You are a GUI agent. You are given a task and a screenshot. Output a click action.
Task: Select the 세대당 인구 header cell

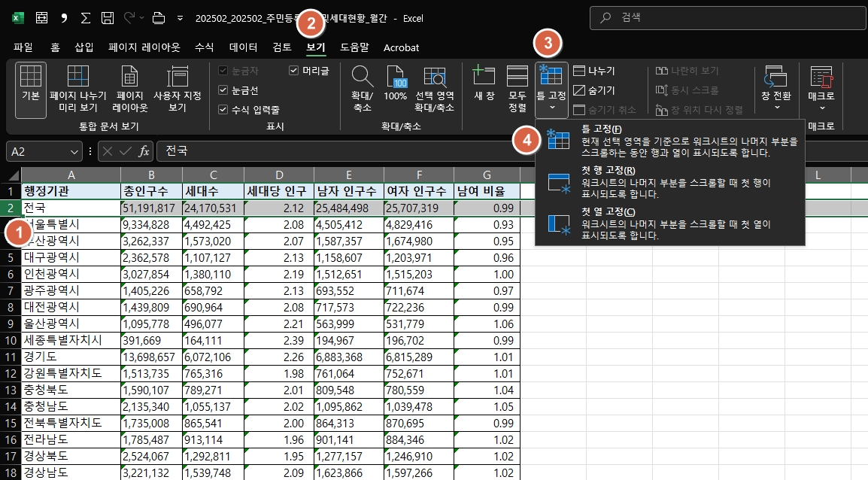[279, 192]
